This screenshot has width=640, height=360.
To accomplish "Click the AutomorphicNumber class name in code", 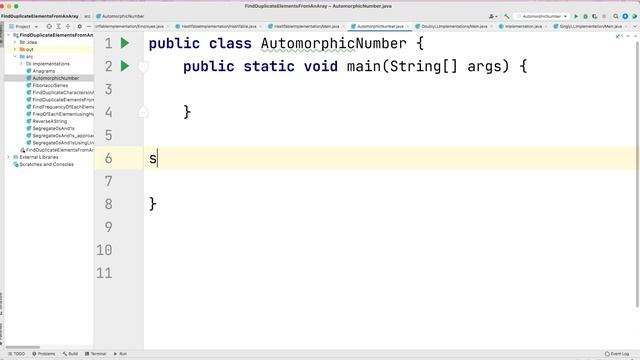I will 333,43.
